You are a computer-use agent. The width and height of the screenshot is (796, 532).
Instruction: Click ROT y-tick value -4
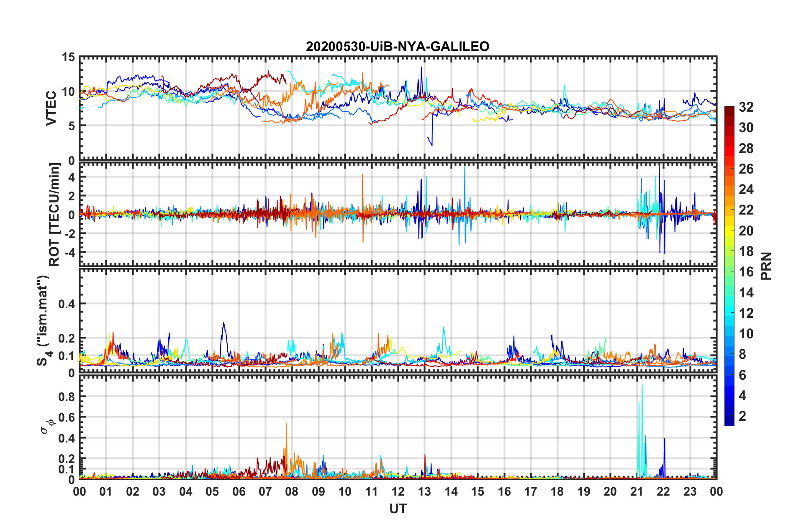[69, 253]
